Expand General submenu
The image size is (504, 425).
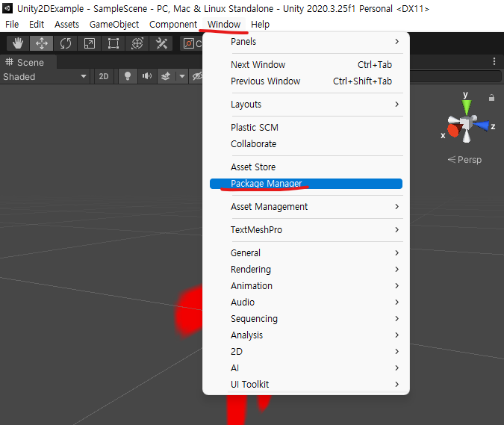click(x=306, y=252)
